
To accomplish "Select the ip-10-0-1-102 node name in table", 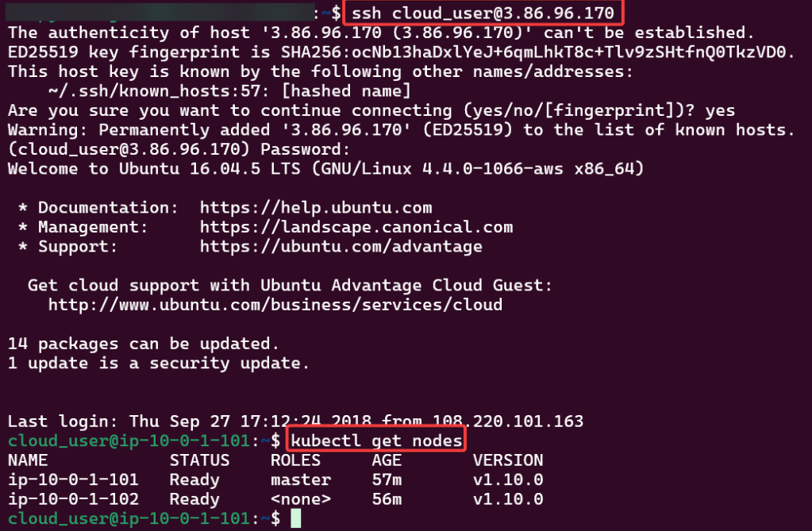I will [x=73, y=499].
